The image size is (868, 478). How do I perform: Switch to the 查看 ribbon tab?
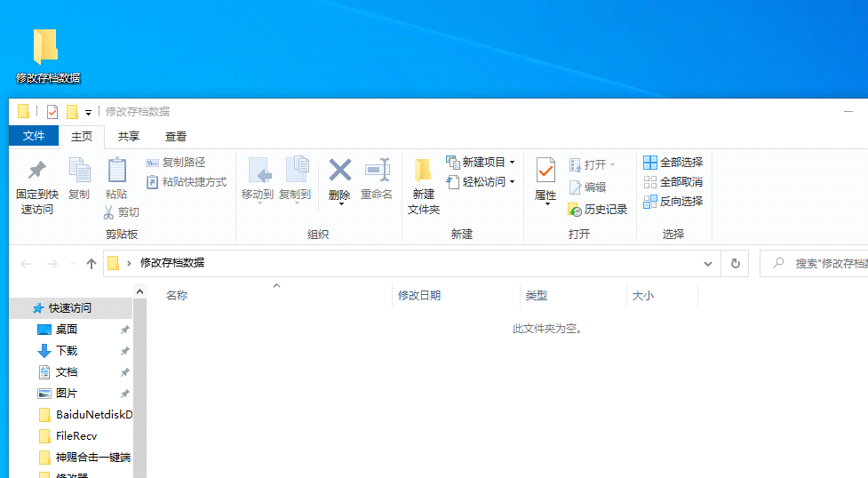pos(176,136)
